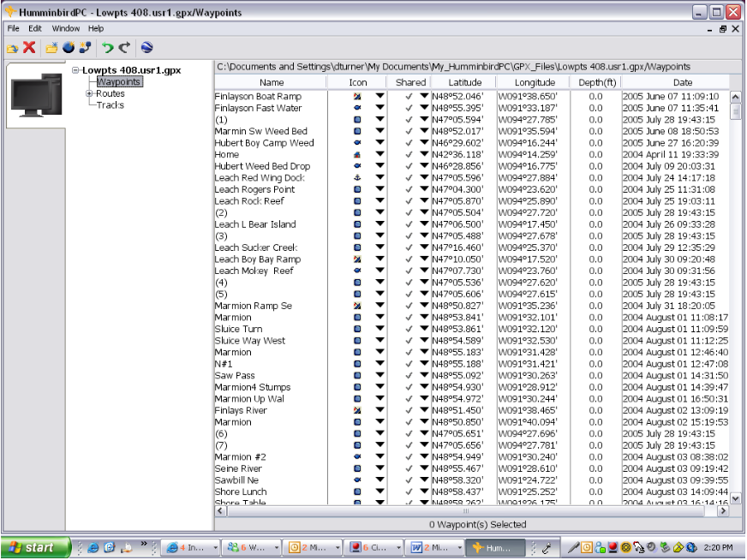This screenshot has width=747, height=560.
Task: Open shared dropdown for Marmion4 Stumps
Action: (x=424, y=387)
